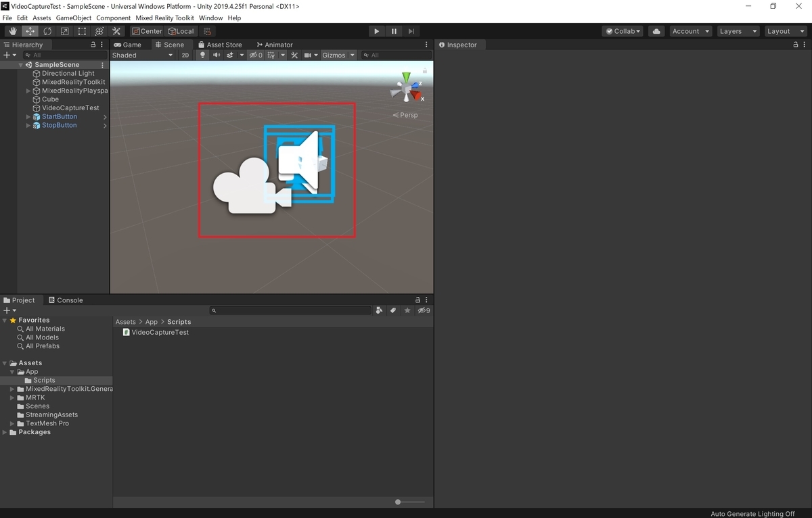The image size is (812, 518).
Task: Click Auto Generate Lighting Off status
Action: 752,514
